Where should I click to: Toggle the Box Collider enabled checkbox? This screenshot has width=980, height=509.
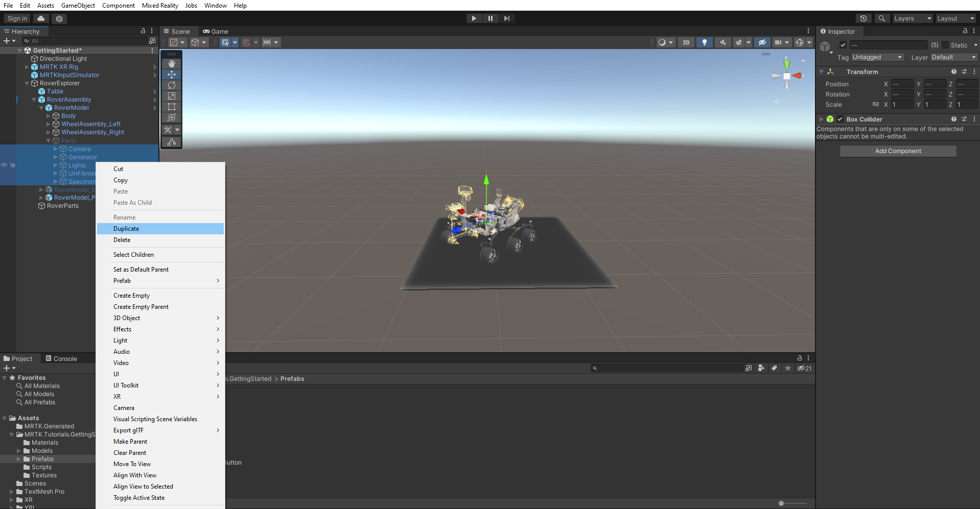840,119
